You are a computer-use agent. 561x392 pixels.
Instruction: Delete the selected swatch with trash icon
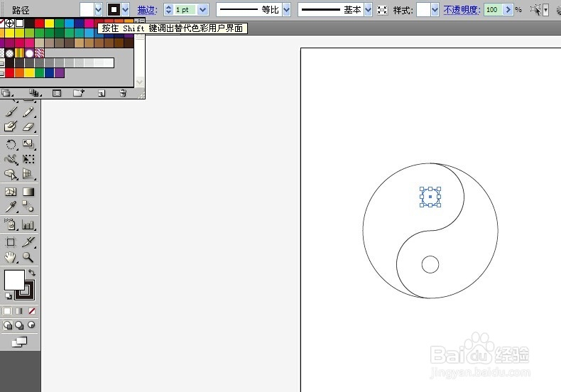[x=123, y=93]
